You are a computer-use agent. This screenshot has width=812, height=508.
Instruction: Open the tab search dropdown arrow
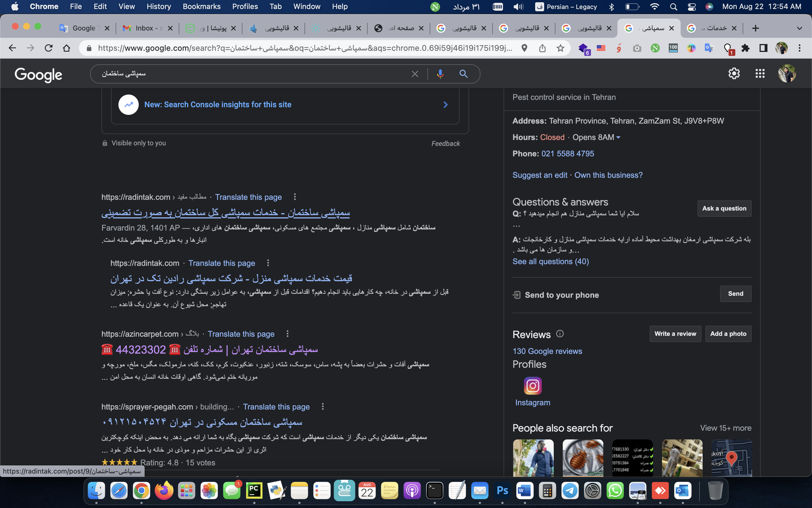click(800, 28)
